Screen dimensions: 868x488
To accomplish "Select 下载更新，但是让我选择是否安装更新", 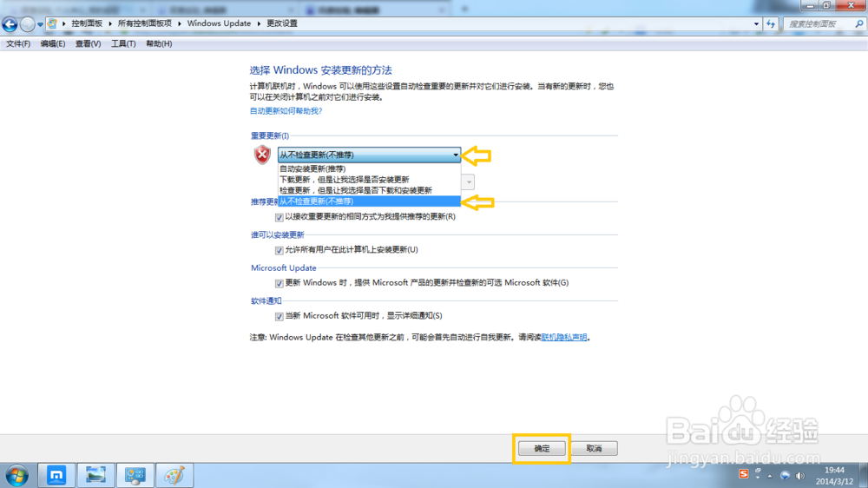I will 369,180.
